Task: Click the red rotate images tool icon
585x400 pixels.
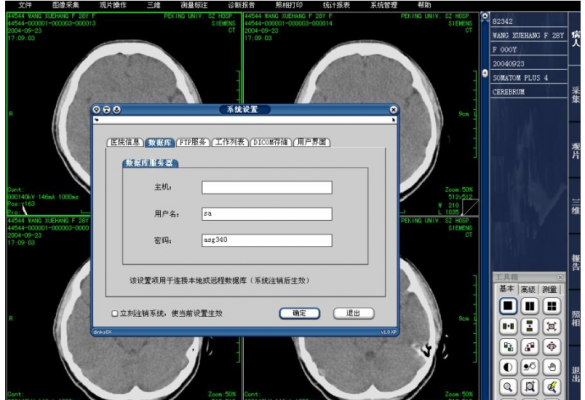Action: click(x=529, y=347)
